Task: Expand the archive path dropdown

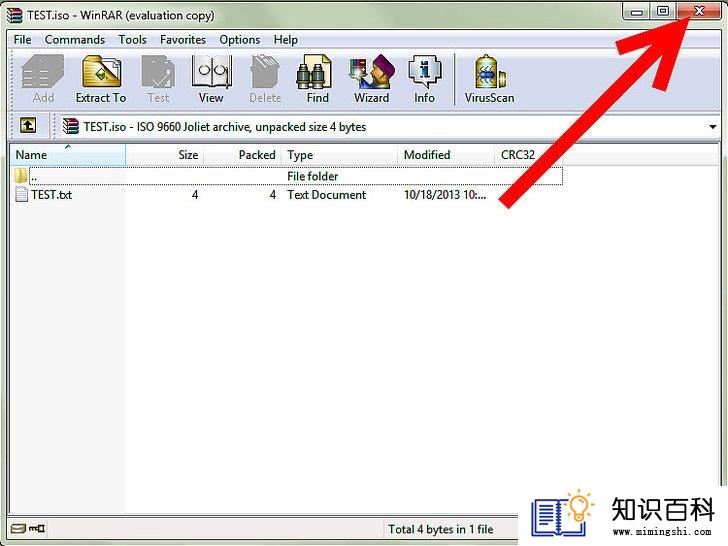Action: [x=712, y=127]
